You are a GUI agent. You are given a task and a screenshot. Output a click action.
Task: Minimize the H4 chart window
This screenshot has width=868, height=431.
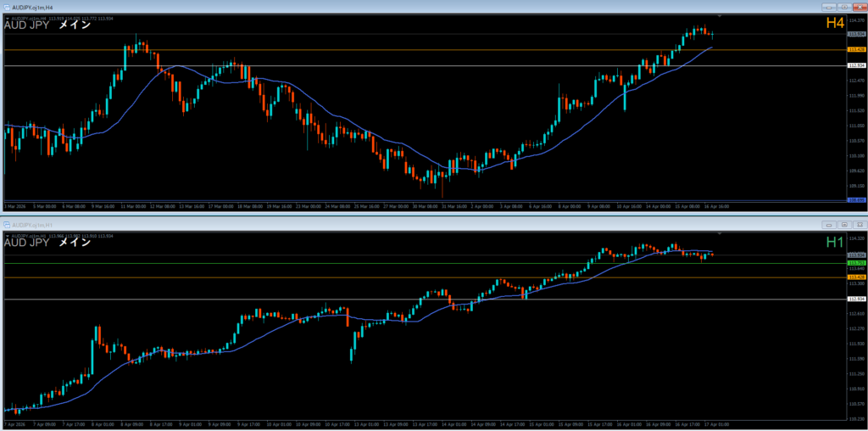pos(827,7)
